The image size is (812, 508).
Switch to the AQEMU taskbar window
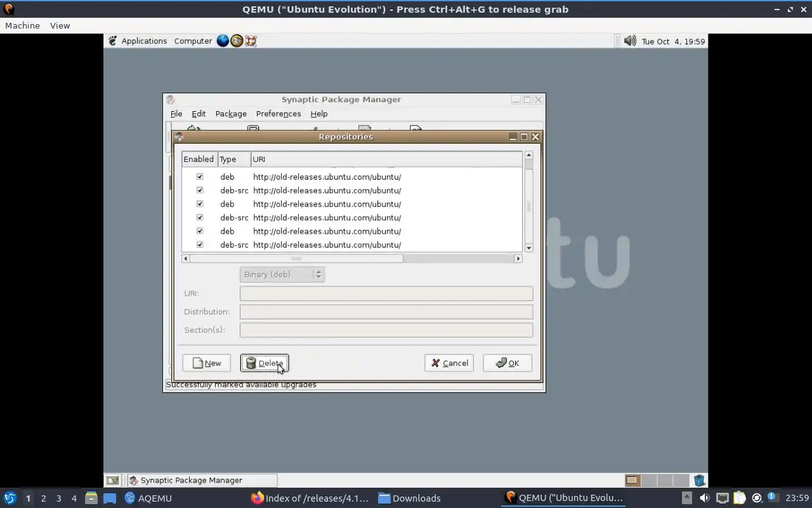pyautogui.click(x=148, y=498)
